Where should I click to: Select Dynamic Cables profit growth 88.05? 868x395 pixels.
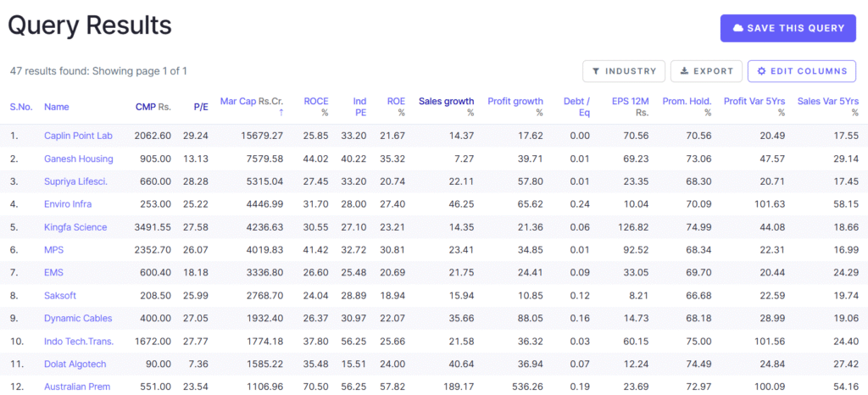click(x=531, y=318)
